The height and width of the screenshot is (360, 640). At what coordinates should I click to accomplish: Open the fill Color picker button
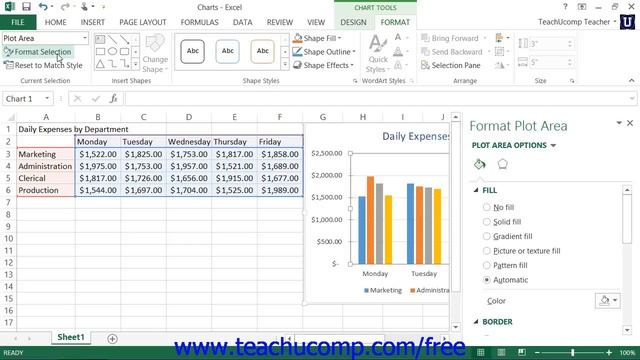tap(608, 301)
